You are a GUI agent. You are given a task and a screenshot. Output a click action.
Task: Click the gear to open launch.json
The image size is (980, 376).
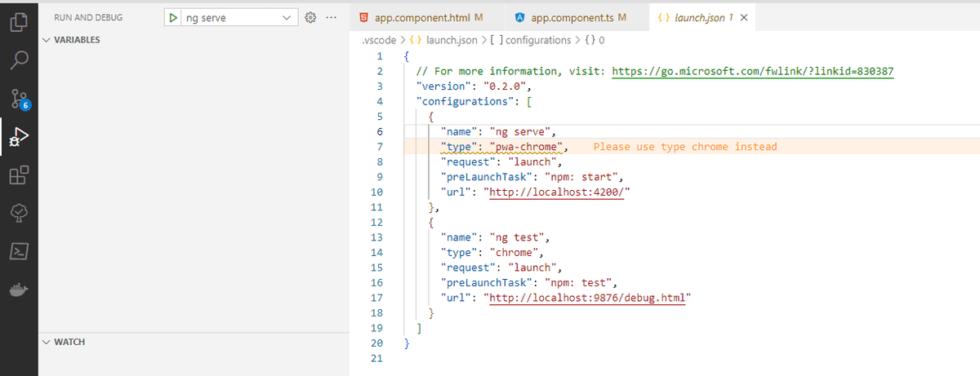pyautogui.click(x=310, y=17)
